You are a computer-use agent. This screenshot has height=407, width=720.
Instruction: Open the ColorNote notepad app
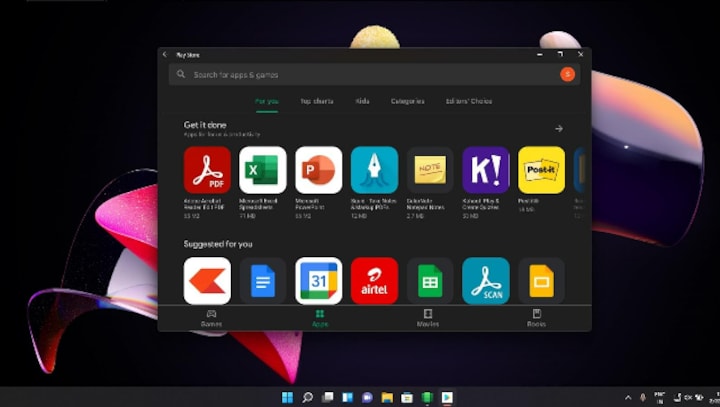tap(430, 170)
